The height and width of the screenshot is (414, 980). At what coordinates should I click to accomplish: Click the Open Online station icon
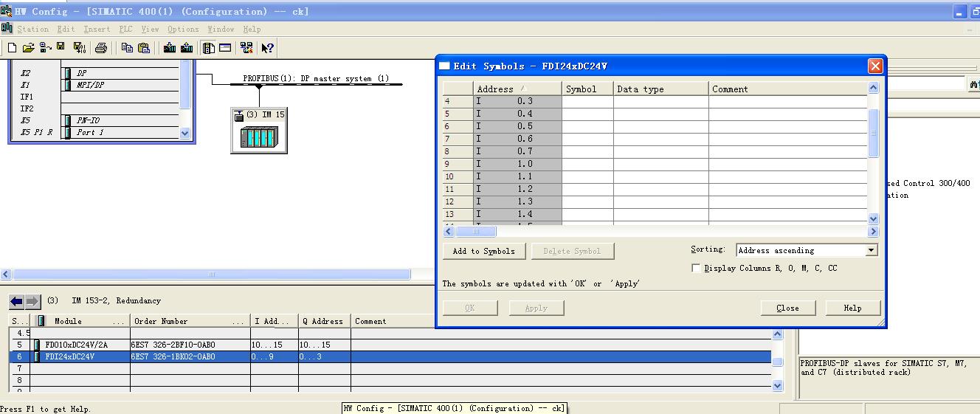pyautogui.click(x=46, y=48)
